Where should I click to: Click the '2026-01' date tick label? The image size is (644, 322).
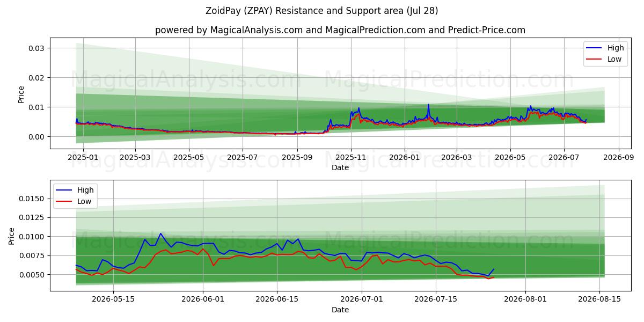pyautogui.click(x=405, y=158)
